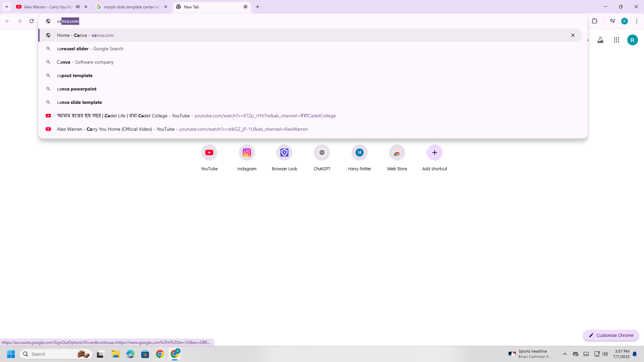
Task: Open the Windows Start menu
Action: [x=11, y=354]
